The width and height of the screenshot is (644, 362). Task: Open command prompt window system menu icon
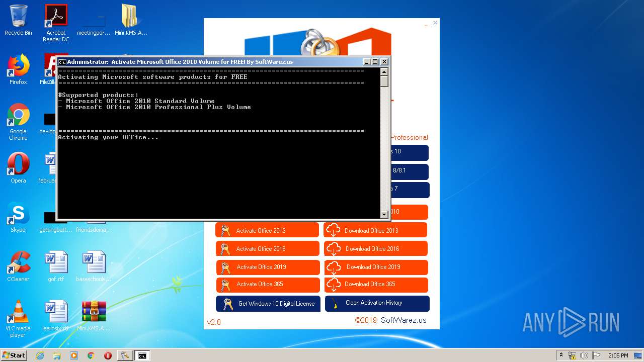click(x=62, y=62)
